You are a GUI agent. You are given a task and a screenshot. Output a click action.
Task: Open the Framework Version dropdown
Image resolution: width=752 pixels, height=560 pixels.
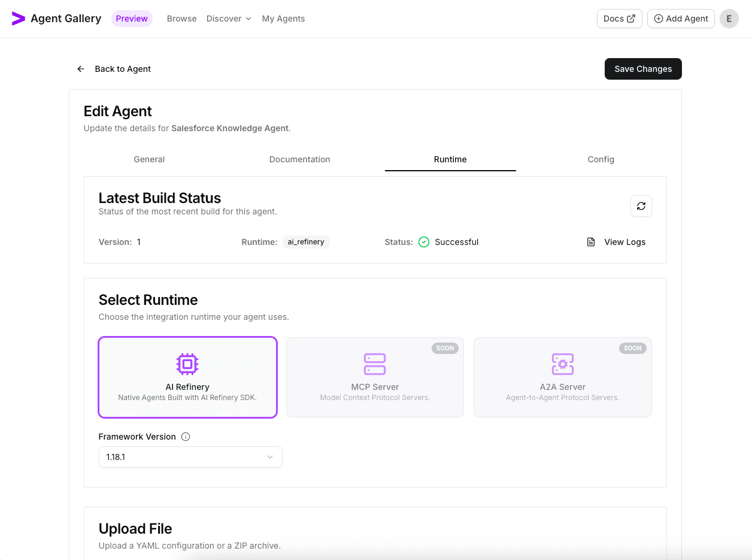[190, 457]
